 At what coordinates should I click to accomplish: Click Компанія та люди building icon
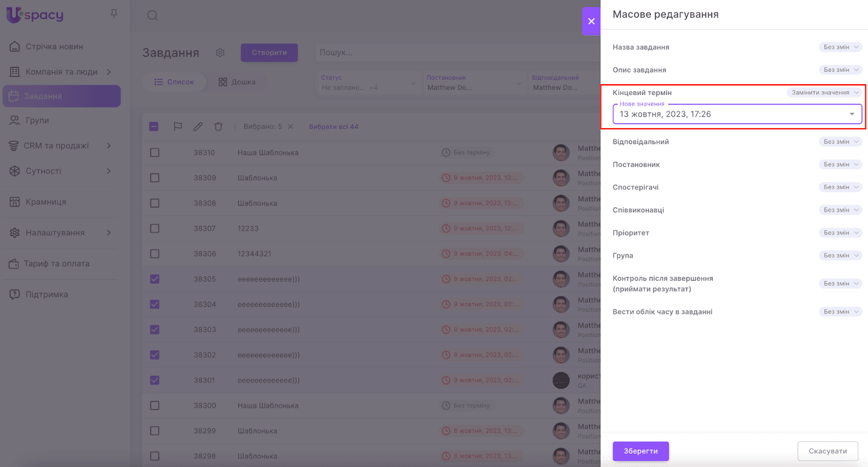pos(15,72)
